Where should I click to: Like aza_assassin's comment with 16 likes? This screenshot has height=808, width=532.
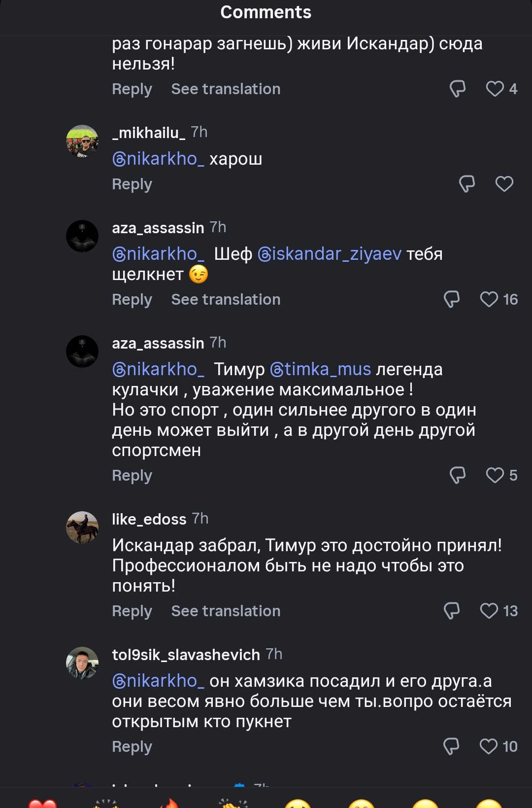(489, 299)
